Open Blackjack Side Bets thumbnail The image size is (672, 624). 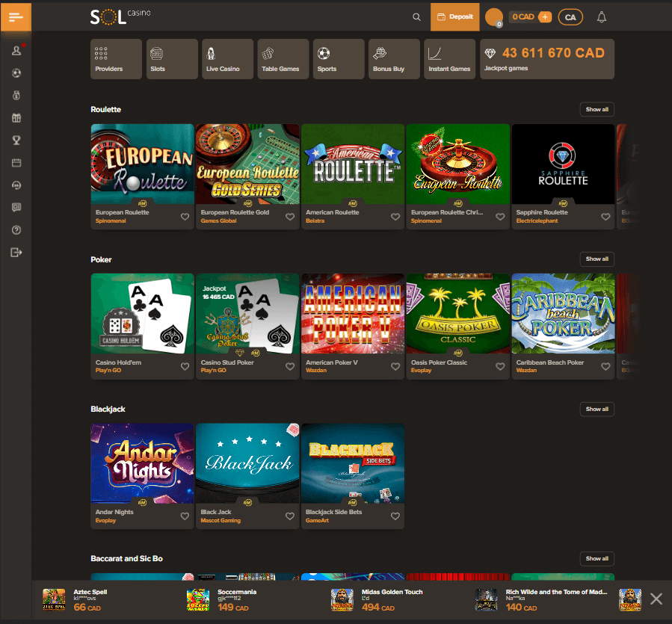coord(353,463)
